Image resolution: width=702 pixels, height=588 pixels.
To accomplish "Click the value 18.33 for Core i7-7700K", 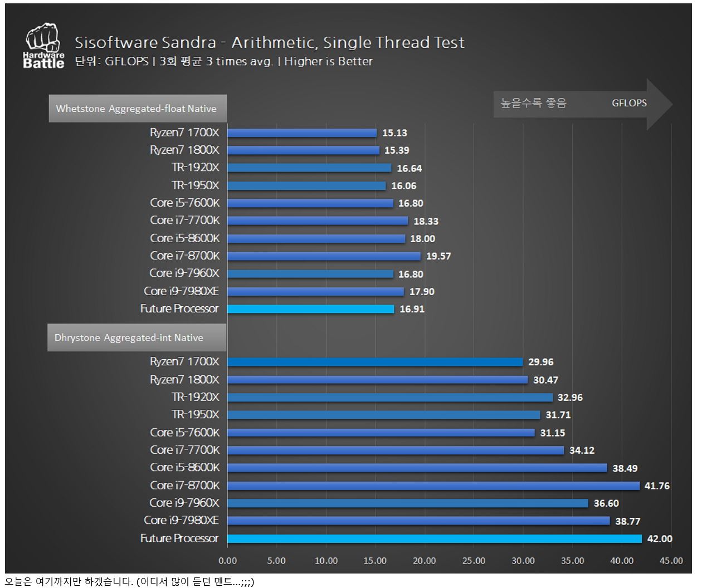I will pyautogui.click(x=426, y=221).
